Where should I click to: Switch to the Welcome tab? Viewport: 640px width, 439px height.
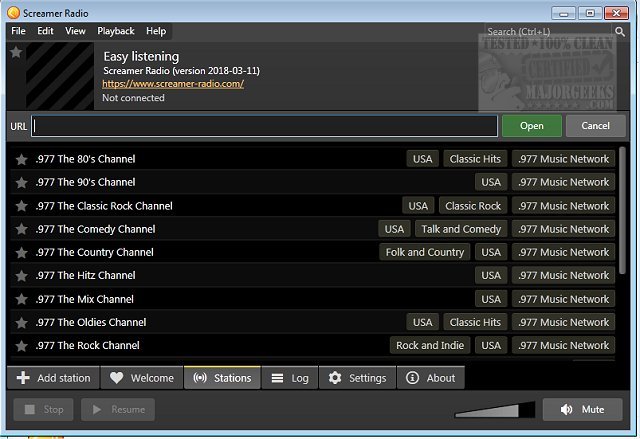pos(142,378)
